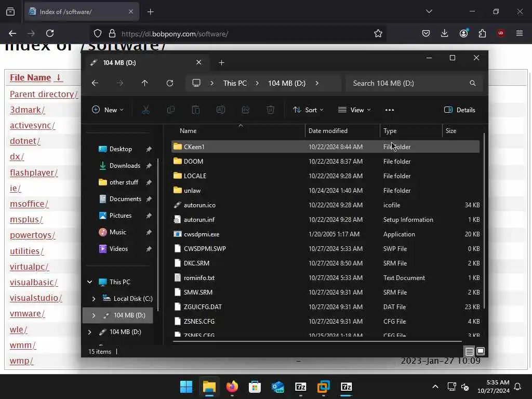Select the Index of /software/ Firefox tab
Screen dimensions: 532x399
coord(82,12)
